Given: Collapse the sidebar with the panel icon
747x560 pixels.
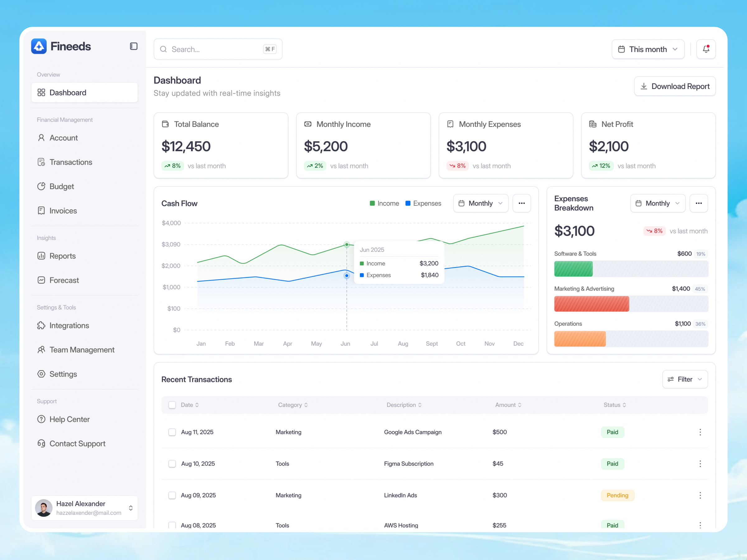Looking at the screenshot, I should [x=134, y=46].
